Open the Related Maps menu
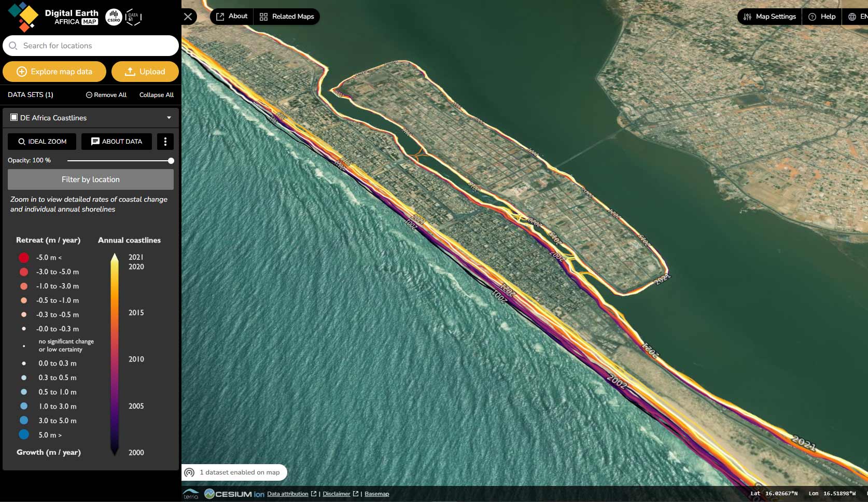868x502 pixels. tap(287, 17)
